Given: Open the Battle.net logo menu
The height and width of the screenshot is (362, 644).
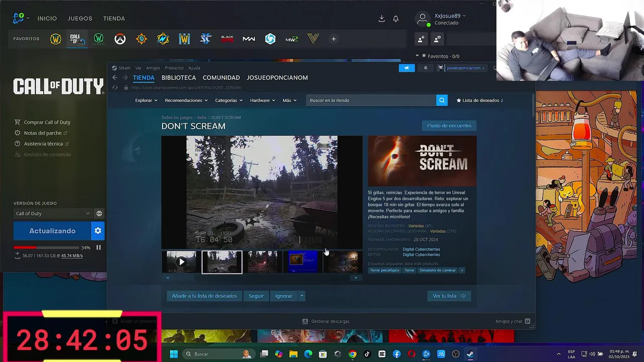Looking at the screenshot, I should click(19, 18).
